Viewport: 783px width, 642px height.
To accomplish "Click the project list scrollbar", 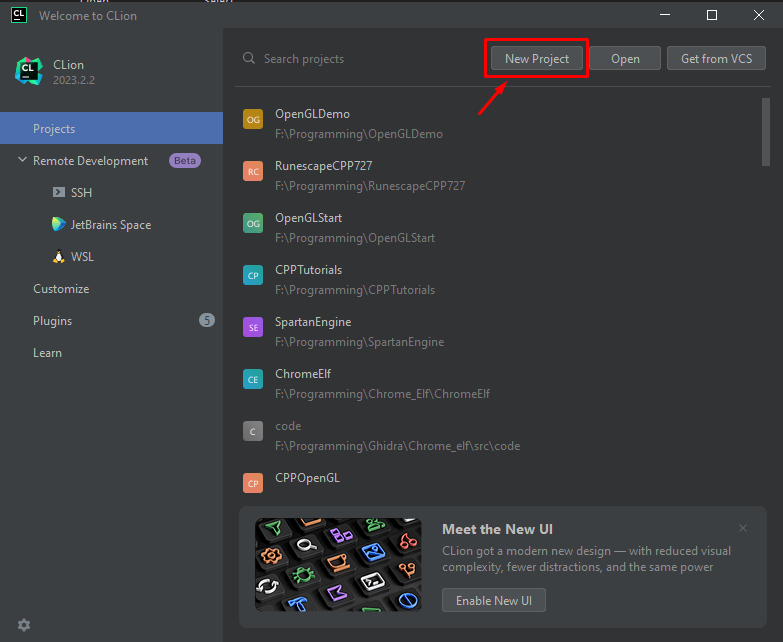I will coord(766,132).
